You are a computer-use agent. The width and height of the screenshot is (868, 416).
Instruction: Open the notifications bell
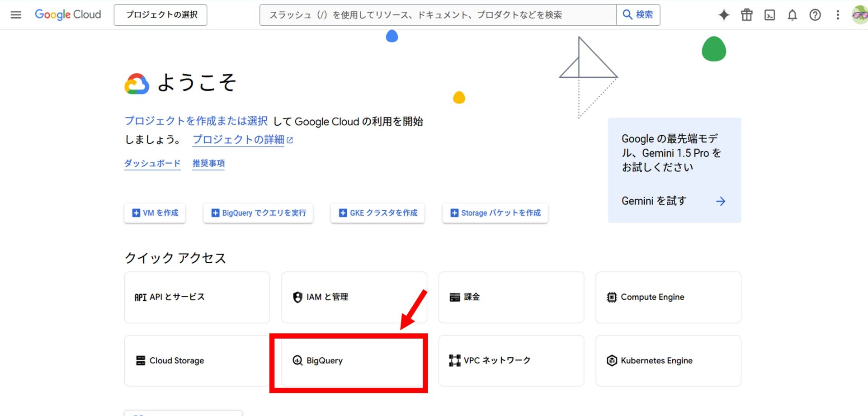[x=792, y=15]
